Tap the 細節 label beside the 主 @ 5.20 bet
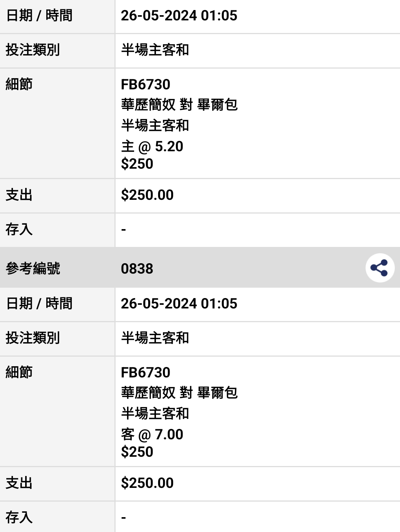This screenshot has width=400, height=532. (x=19, y=85)
